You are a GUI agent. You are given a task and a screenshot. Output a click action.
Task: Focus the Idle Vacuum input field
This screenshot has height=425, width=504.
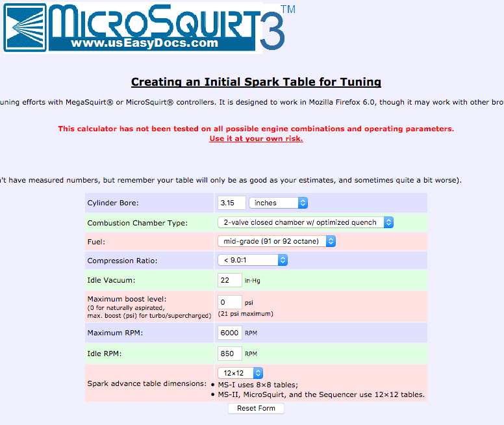[230, 280]
